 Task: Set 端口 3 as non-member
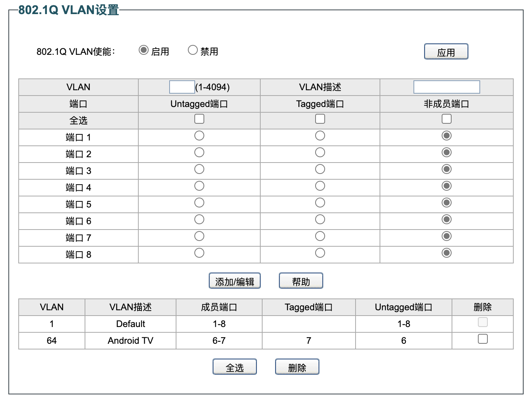447,169
